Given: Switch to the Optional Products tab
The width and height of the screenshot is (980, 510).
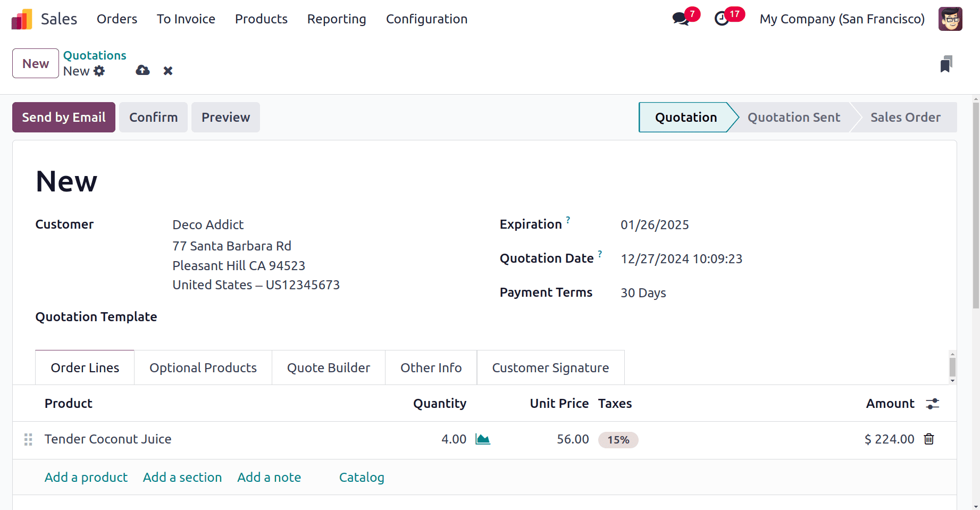Looking at the screenshot, I should point(203,367).
